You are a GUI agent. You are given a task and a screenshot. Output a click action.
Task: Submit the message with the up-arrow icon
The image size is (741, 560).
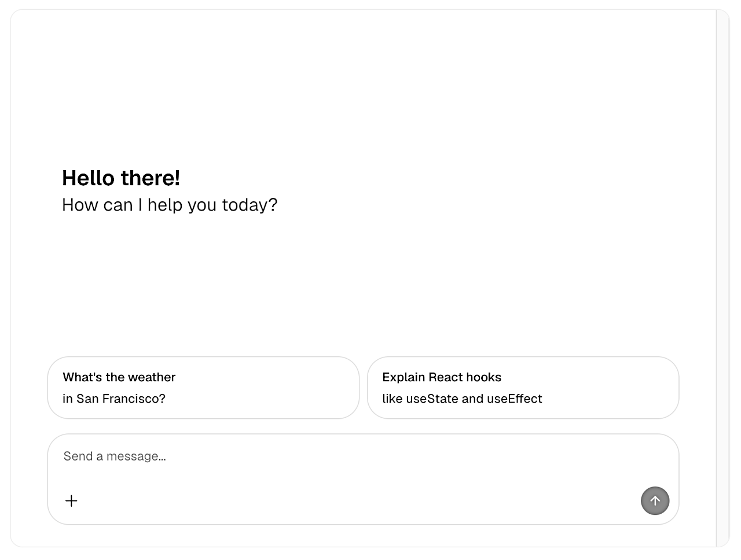pyautogui.click(x=655, y=501)
